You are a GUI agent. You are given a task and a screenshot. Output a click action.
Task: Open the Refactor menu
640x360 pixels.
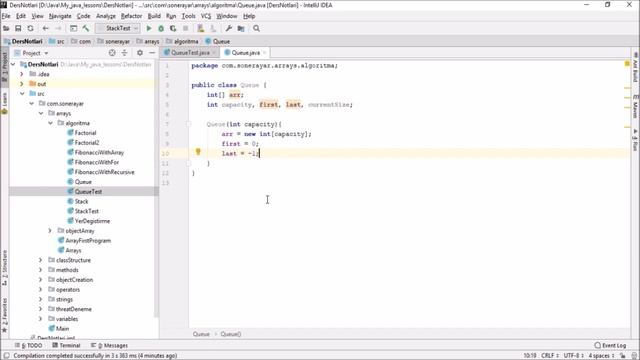[131, 16]
